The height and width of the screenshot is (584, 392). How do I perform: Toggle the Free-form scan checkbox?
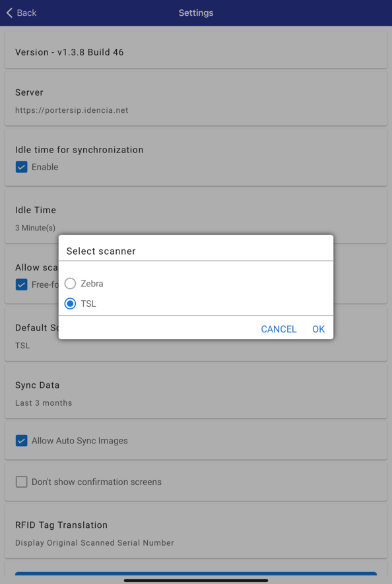pyautogui.click(x=20, y=284)
